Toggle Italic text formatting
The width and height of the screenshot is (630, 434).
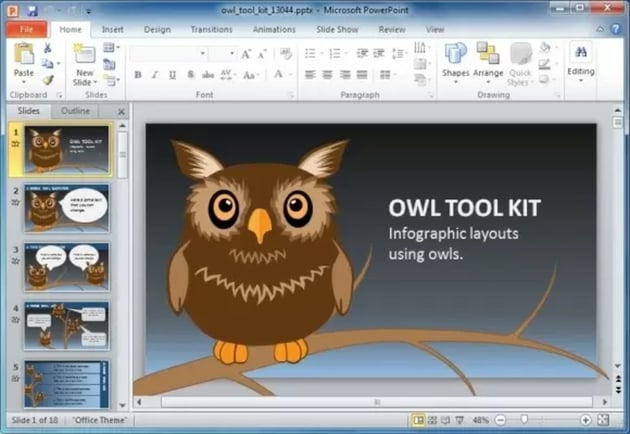[156, 75]
